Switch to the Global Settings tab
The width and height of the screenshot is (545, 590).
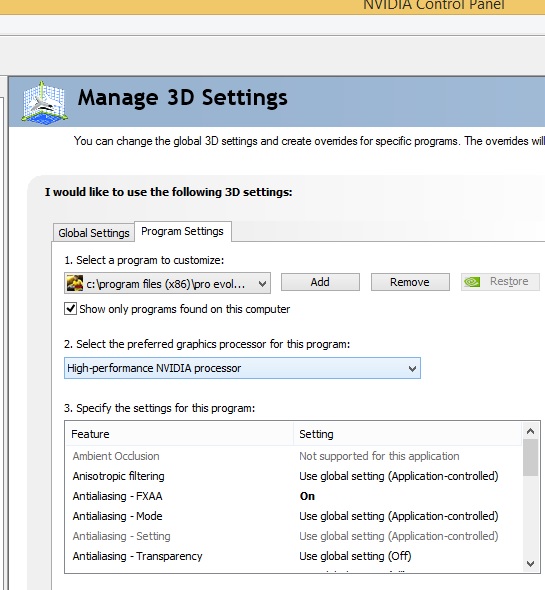tap(94, 233)
